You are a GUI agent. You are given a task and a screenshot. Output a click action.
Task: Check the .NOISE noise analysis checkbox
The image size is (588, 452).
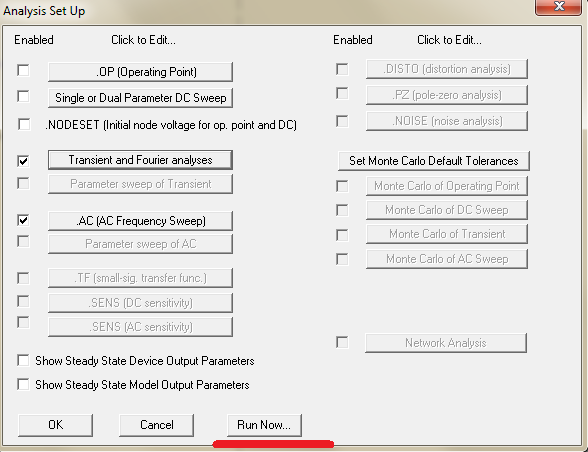point(342,121)
